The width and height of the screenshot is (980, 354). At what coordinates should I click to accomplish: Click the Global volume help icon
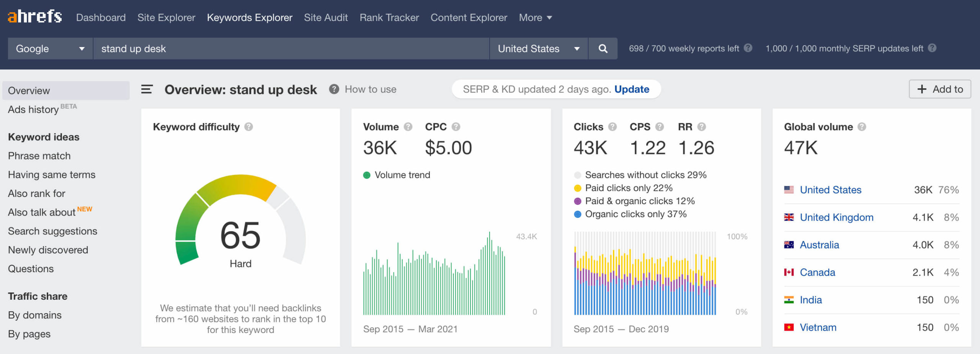(x=862, y=127)
